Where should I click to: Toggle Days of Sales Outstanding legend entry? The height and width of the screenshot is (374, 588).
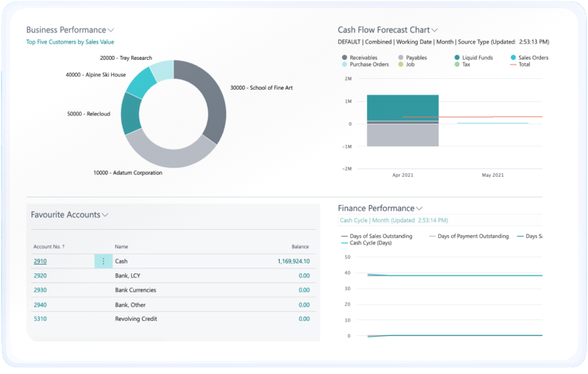click(x=377, y=236)
